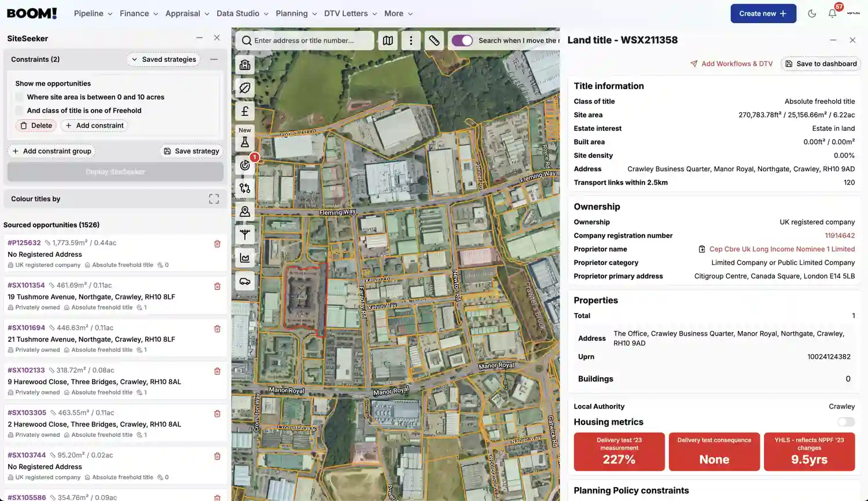Check the site area constraint checkbox

click(20, 97)
